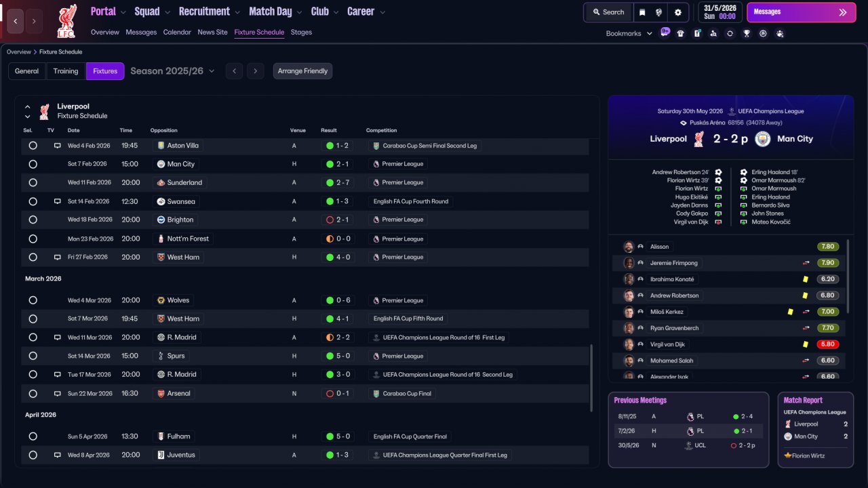The width and height of the screenshot is (868, 488).
Task: Open the settings gear icon
Action: (x=677, y=12)
